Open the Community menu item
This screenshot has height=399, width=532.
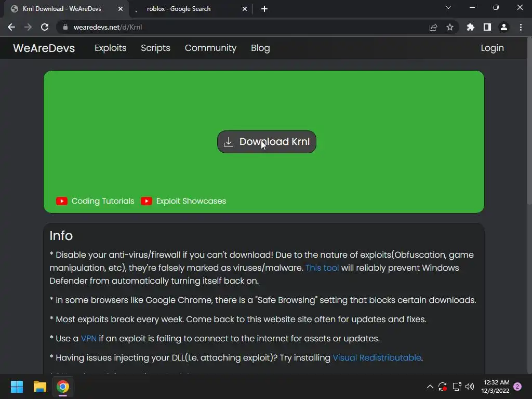[210, 48]
